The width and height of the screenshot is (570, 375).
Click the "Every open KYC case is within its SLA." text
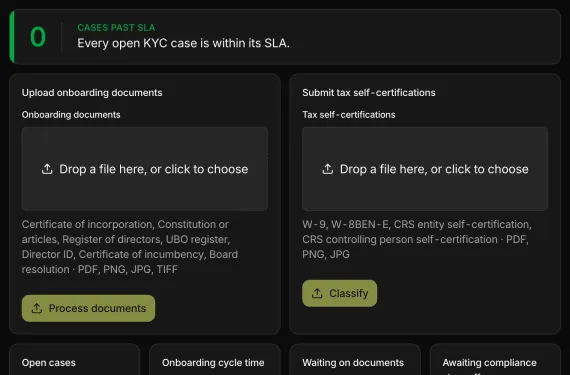184,43
